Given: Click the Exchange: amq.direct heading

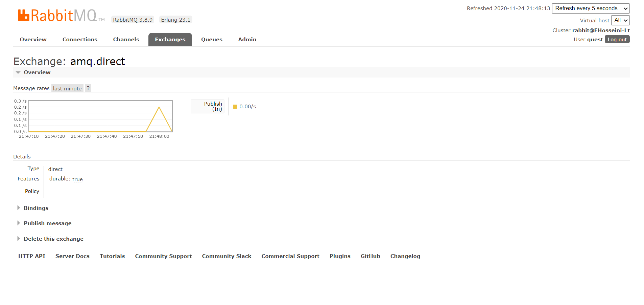Looking at the screenshot, I should (69, 61).
